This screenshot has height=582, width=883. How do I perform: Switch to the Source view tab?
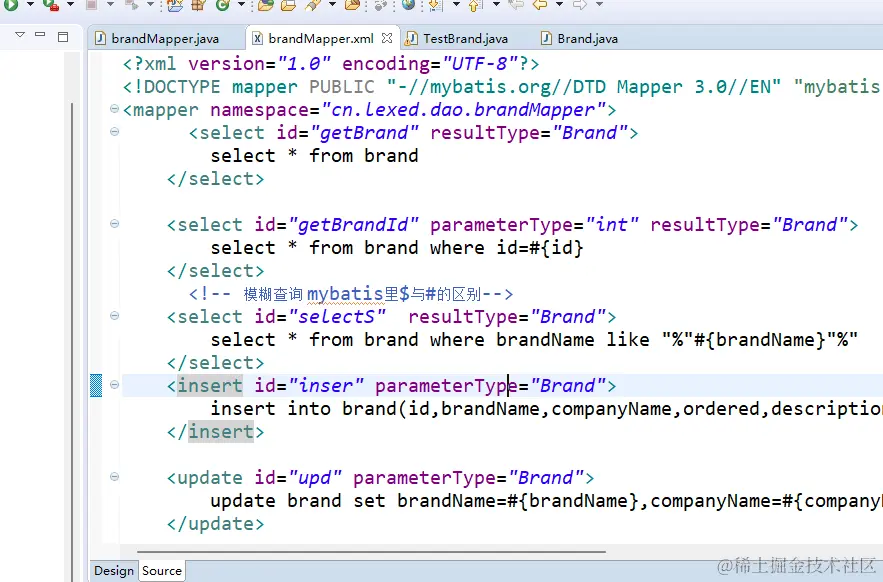tap(162, 571)
